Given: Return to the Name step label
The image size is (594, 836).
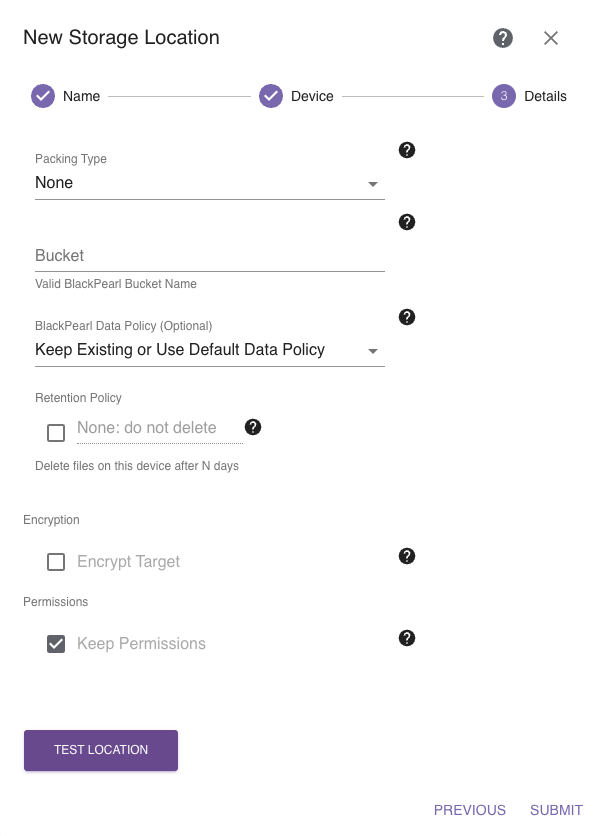Looking at the screenshot, I should (x=81, y=97).
